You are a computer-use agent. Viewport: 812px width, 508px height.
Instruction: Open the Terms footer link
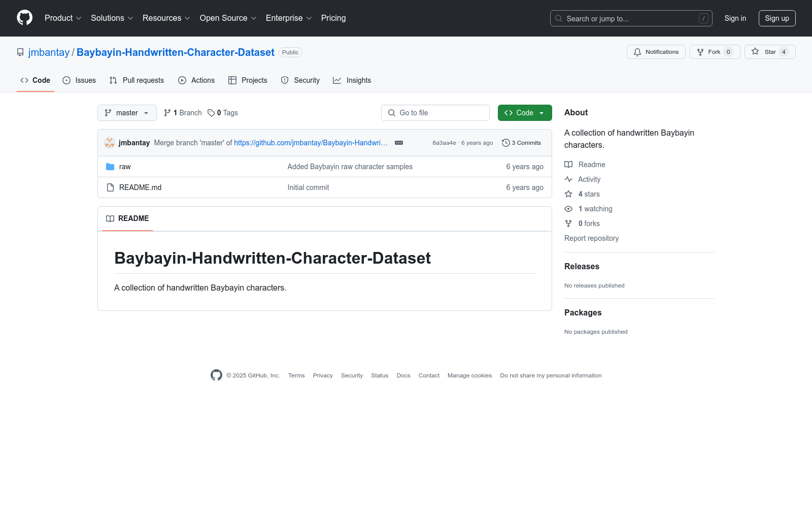pyautogui.click(x=296, y=375)
